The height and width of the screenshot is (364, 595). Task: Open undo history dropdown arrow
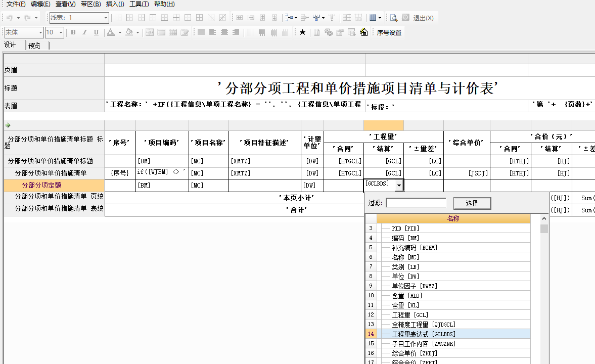(x=18, y=18)
